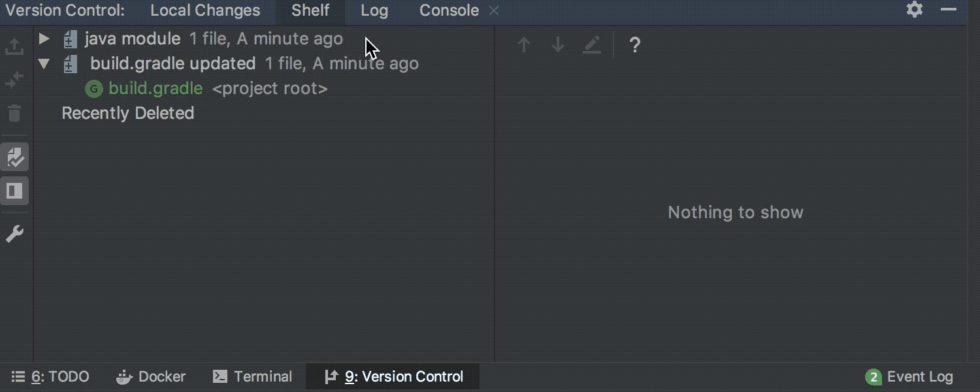Click the Jump to Source pencil icon

pos(592,45)
